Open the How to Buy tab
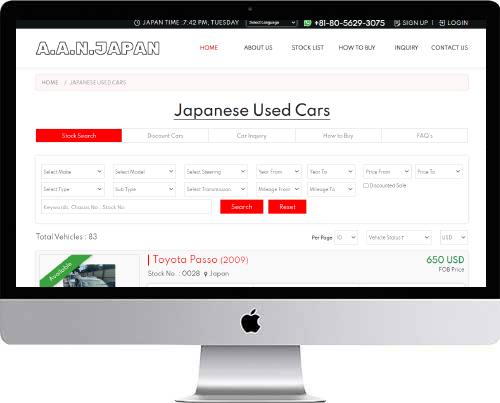500x403 pixels. pyautogui.click(x=338, y=136)
